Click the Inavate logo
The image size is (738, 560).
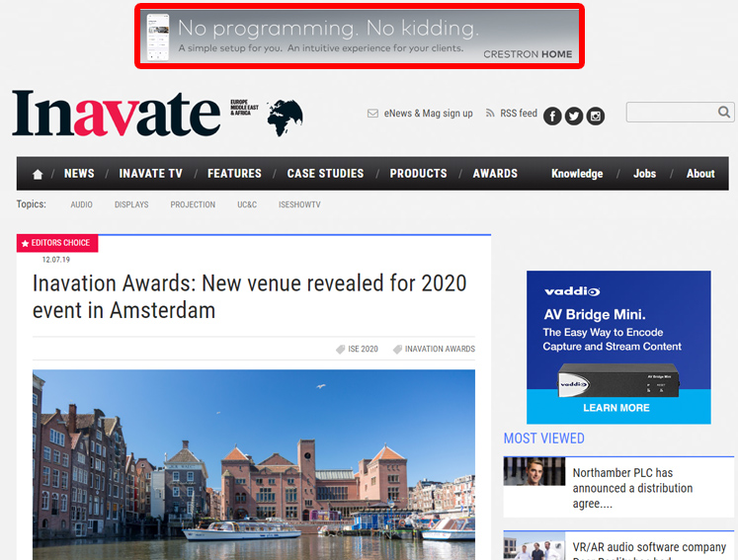pos(117,114)
